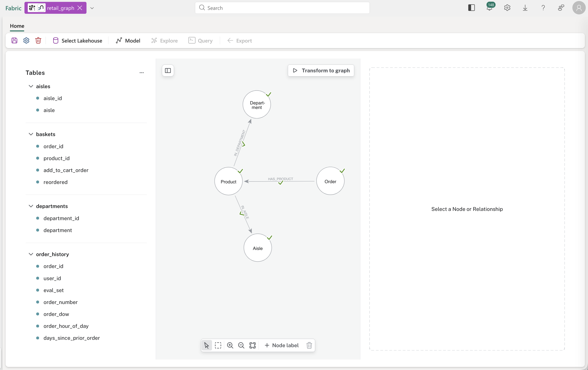
Task: Fit graph to view icon
Action: pyautogui.click(x=252, y=345)
